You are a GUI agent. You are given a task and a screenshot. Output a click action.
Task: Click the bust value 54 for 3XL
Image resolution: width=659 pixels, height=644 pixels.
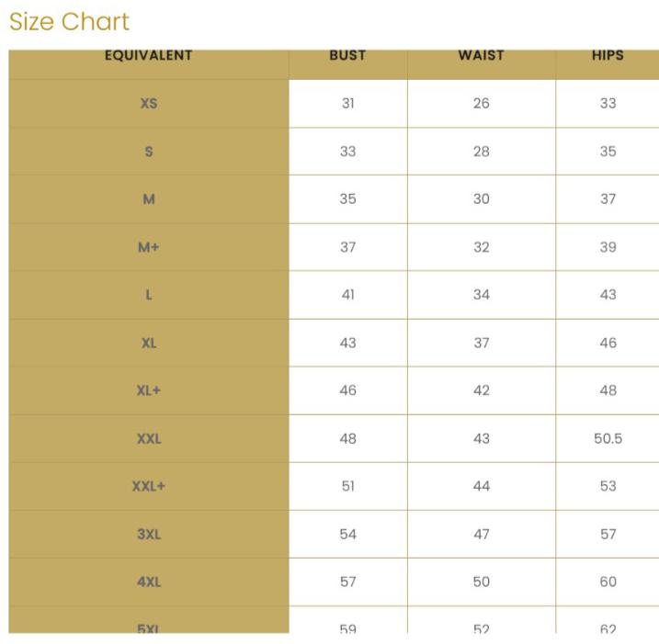pos(347,534)
